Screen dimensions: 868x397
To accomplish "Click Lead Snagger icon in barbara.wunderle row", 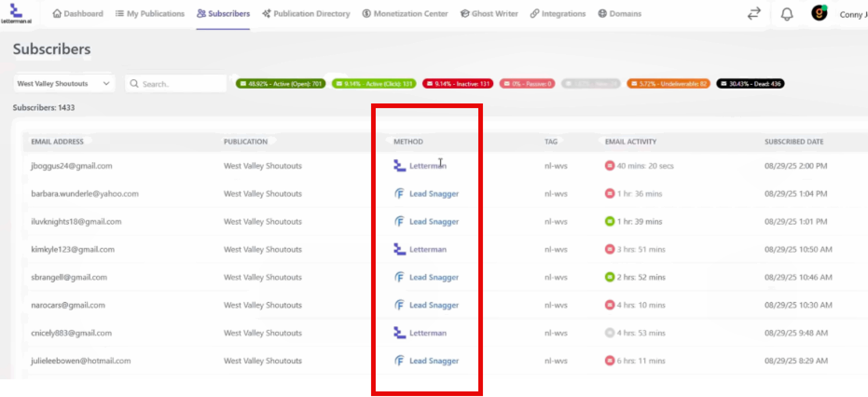I will 400,193.
